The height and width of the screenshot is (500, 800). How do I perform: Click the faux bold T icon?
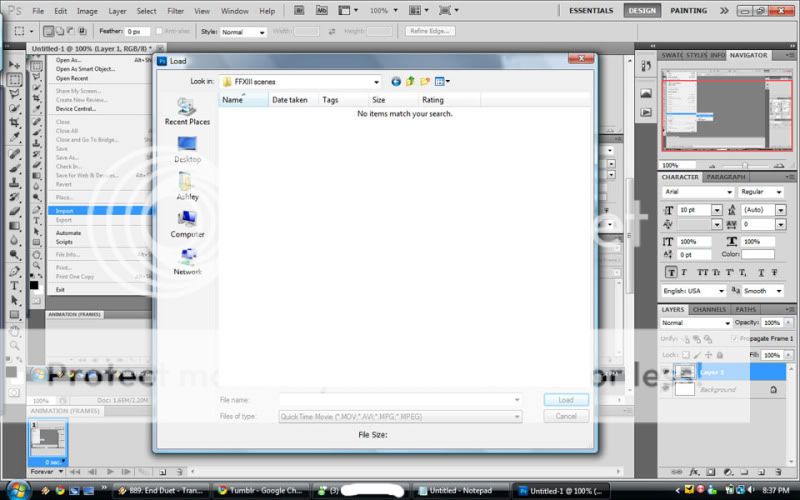(x=672, y=271)
